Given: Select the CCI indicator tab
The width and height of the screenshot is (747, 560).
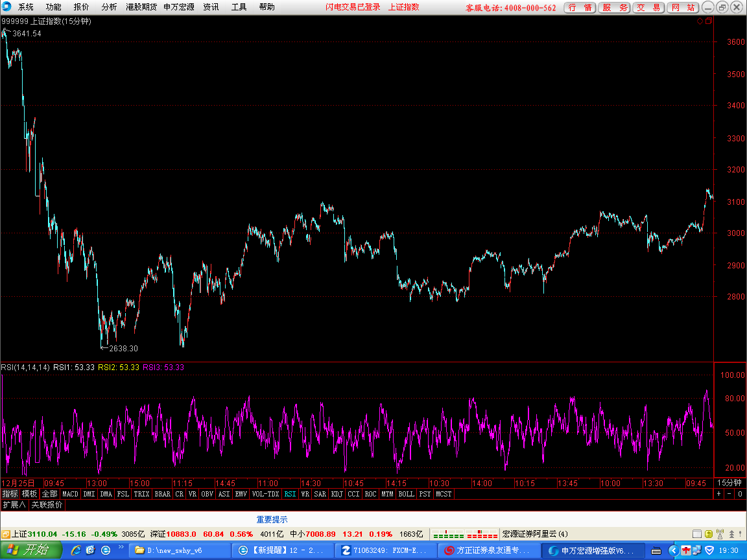Looking at the screenshot, I should [353, 494].
